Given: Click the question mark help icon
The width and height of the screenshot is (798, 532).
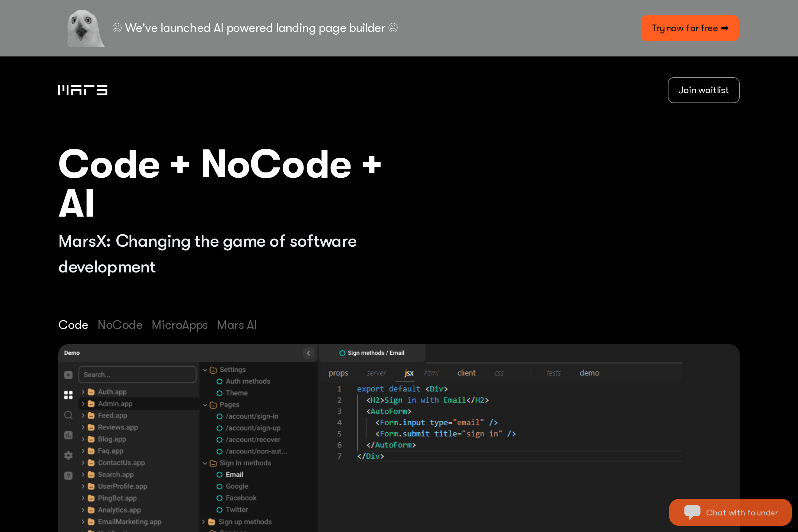Looking at the screenshot, I should (68, 475).
